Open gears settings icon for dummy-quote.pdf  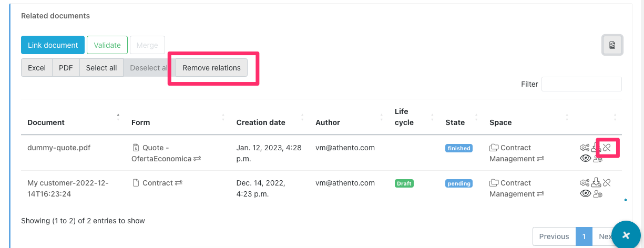[x=585, y=148]
